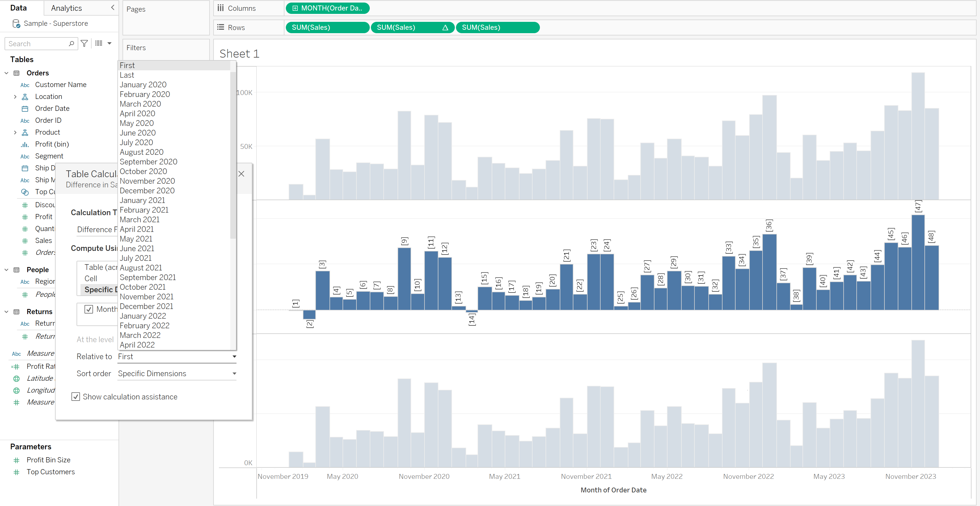Click the view-as list icon
This screenshot has height=506, width=980.
click(99, 43)
